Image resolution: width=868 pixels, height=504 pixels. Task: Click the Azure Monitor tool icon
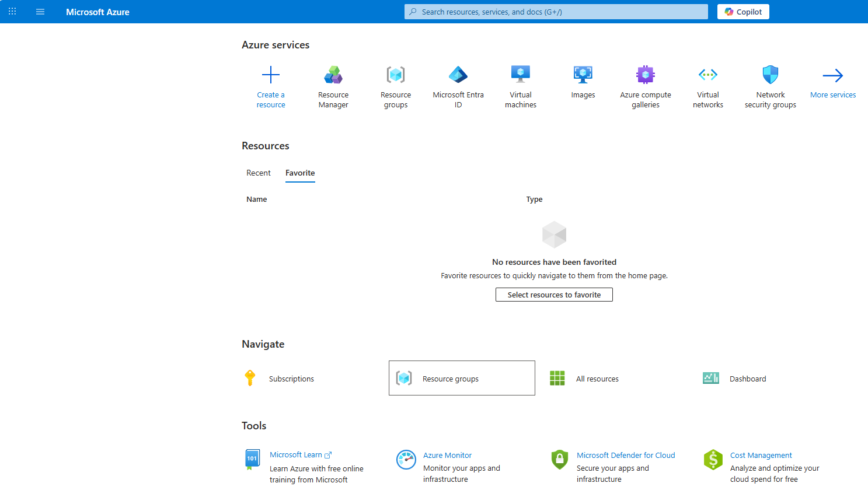tap(406, 460)
